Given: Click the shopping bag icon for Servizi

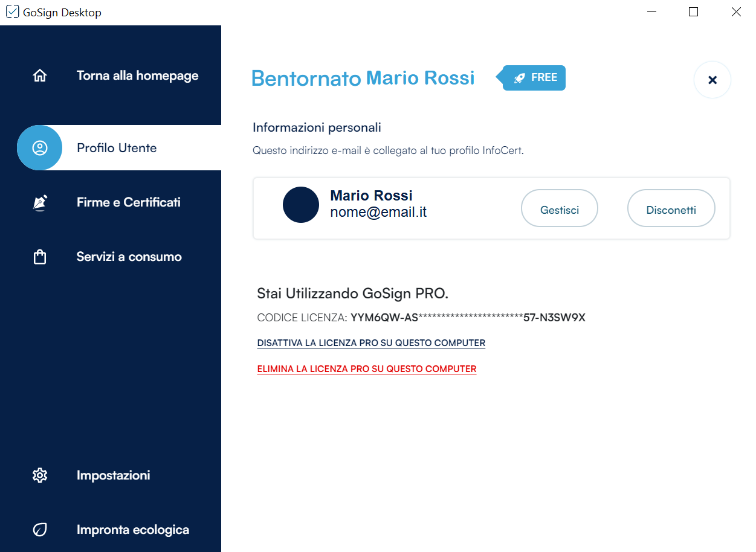Looking at the screenshot, I should click(x=40, y=257).
